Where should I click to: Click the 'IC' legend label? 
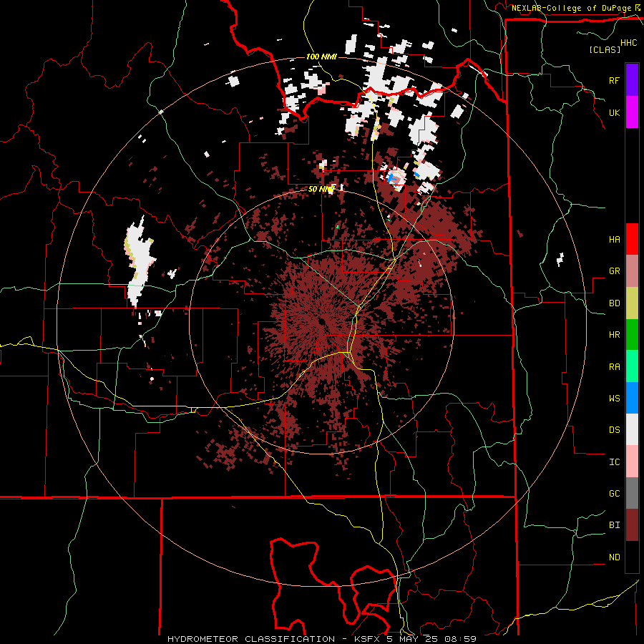[x=614, y=462]
